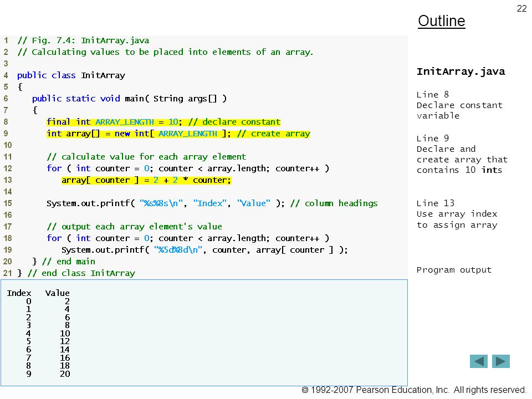Click 'Use array index' outline text
This screenshot has width=532, height=399.
(x=457, y=214)
